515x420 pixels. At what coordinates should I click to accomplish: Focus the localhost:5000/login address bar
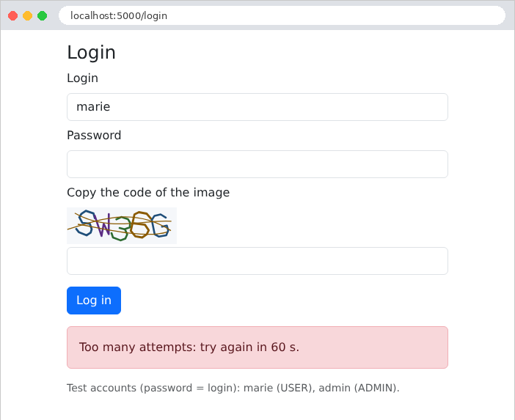coord(282,15)
